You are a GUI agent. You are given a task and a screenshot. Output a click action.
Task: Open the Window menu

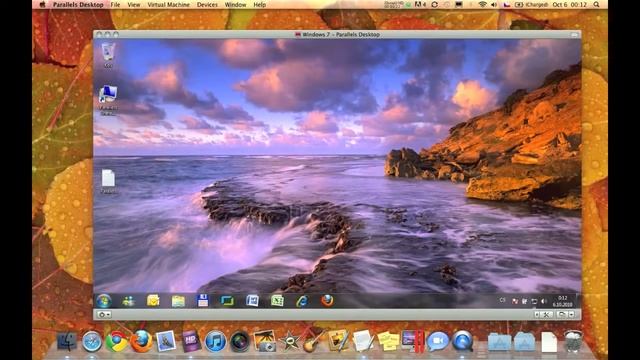(236, 5)
